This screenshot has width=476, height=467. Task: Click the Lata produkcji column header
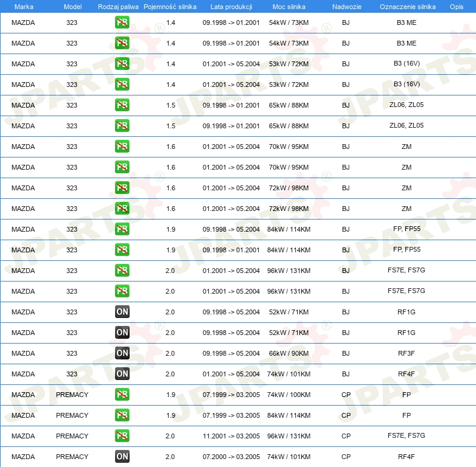coord(231,7)
